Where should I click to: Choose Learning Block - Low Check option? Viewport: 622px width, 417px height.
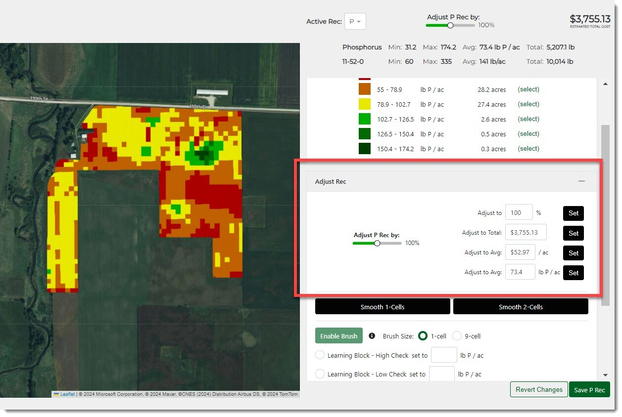click(320, 373)
